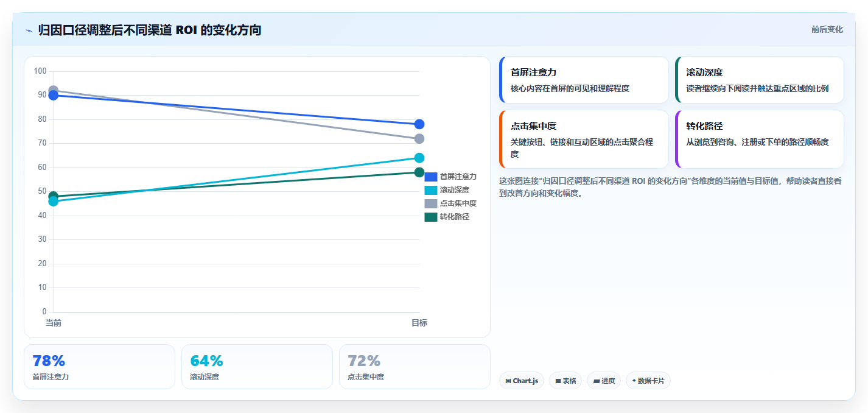The image size is (868, 413).
Task: Click the 表格 tag chip
Action: [565, 381]
